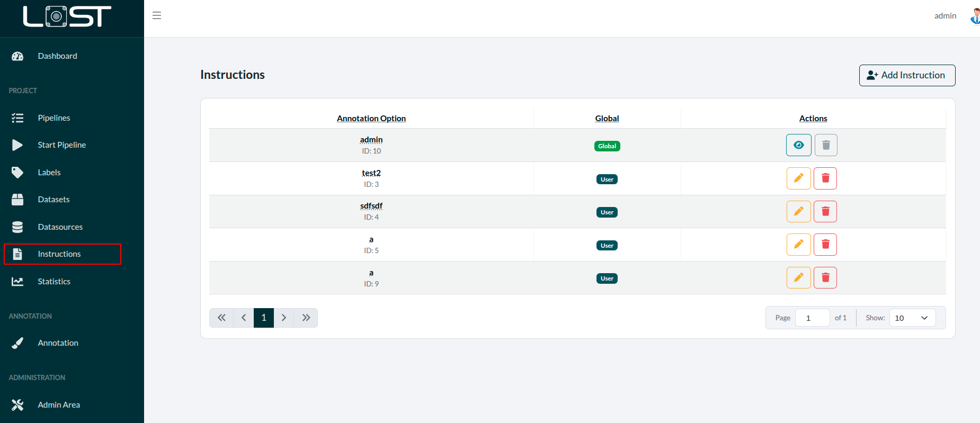The width and height of the screenshot is (980, 423).
Task: Jump to first page with double left chevron
Action: click(221, 318)
